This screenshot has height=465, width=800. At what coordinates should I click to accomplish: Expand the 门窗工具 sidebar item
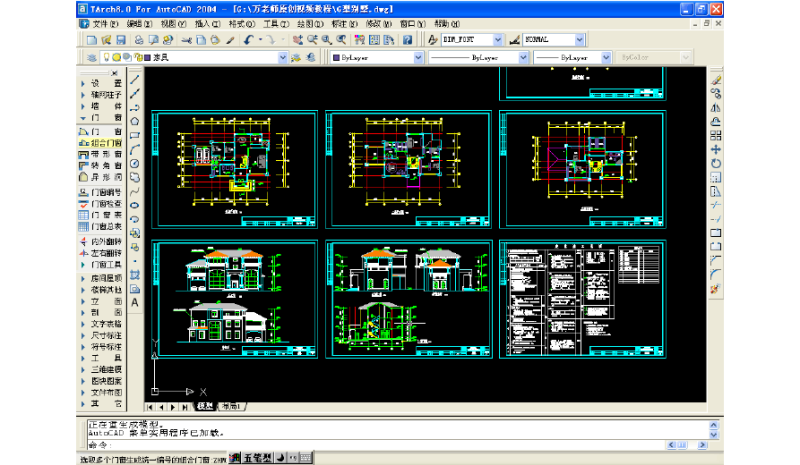pos(100,265)
